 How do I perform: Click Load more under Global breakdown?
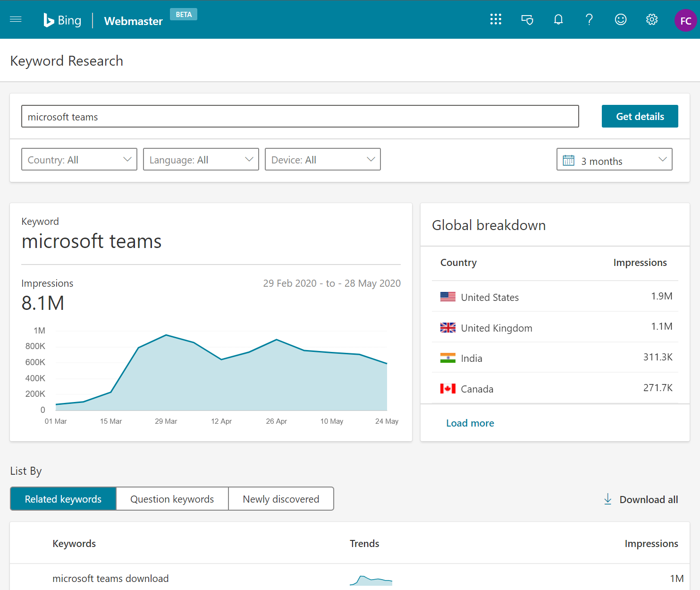(x=470, y=423)
